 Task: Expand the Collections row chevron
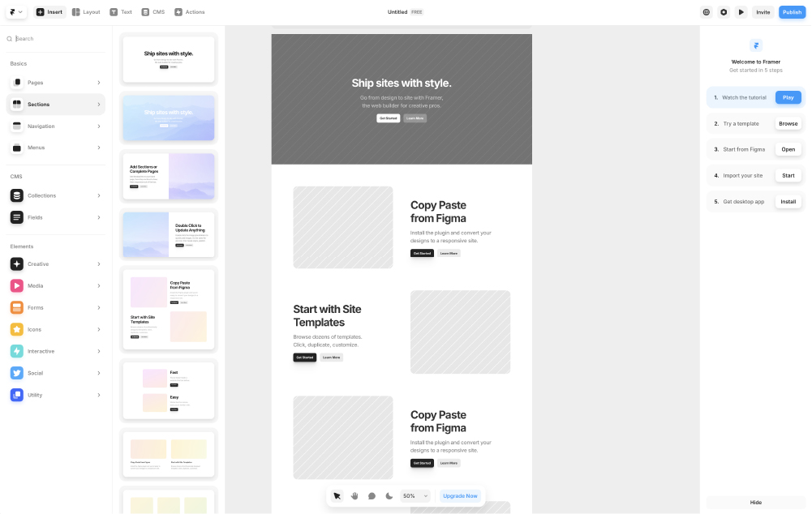98,195
